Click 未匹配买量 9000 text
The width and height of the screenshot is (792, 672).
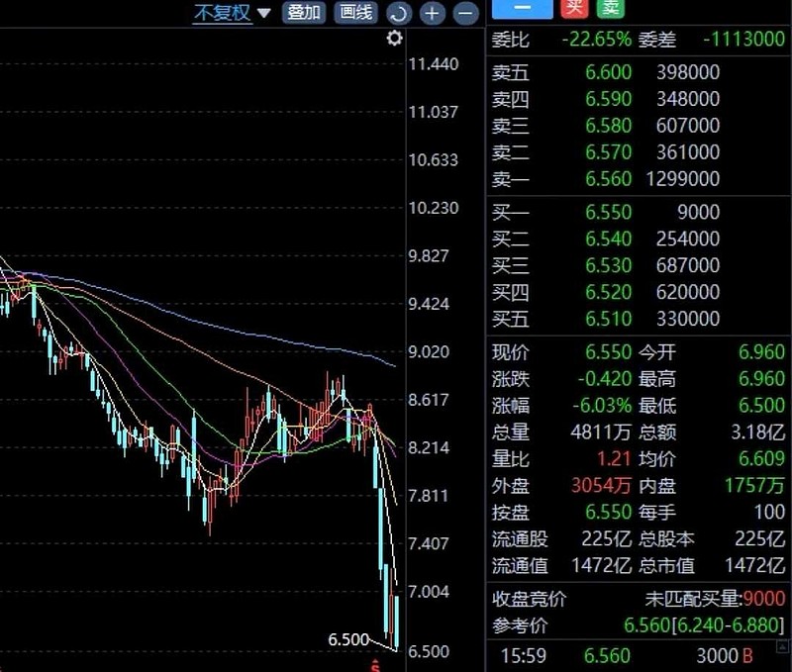(715, 600)
